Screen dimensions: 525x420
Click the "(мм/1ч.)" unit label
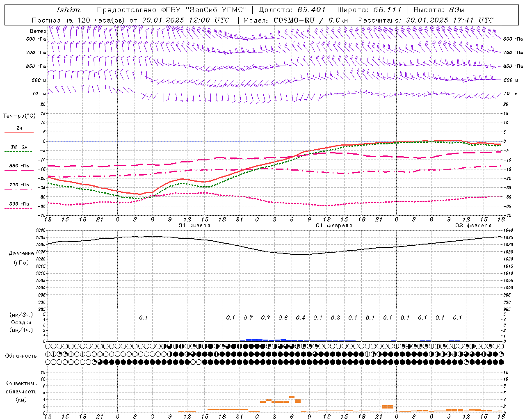pos(21,330)
